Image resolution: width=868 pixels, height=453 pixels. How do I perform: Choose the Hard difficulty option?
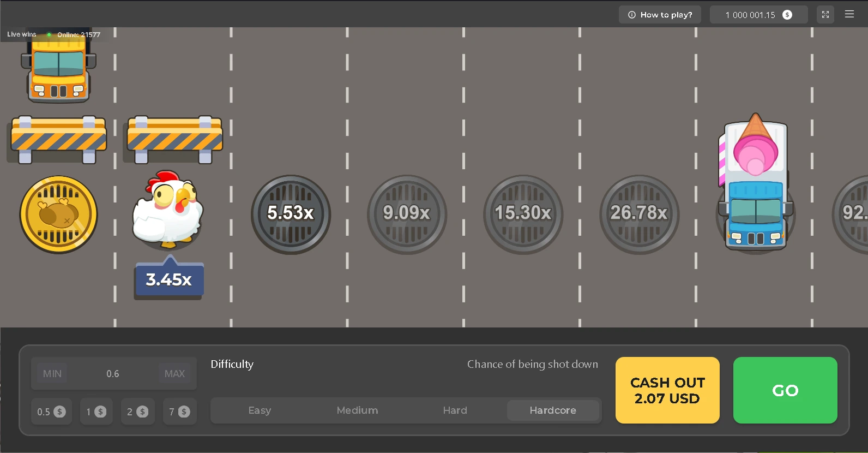coord(455,410)
